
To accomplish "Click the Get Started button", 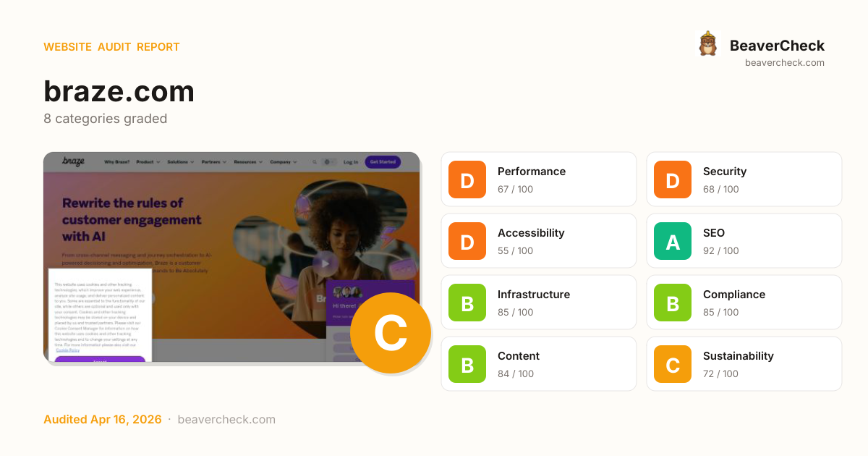I will [x=383, y=162].
